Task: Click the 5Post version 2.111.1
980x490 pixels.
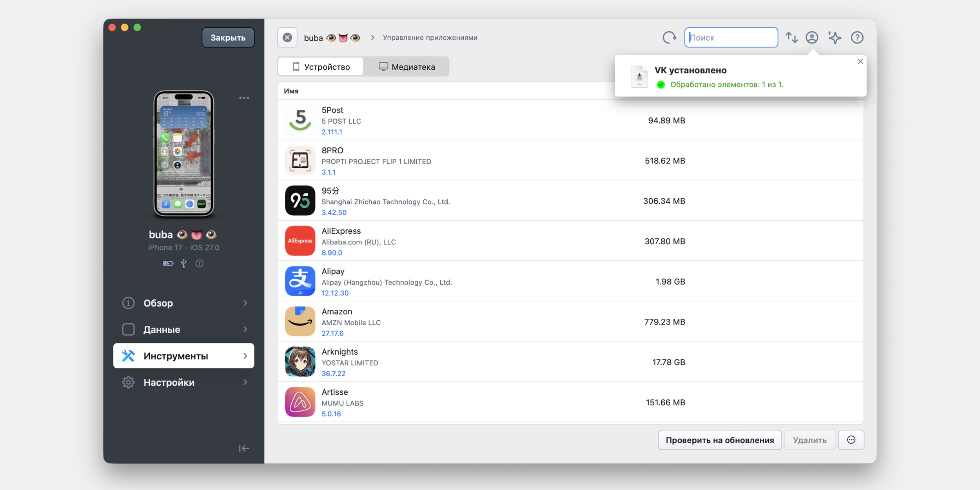Action: (x=332, y=132)
